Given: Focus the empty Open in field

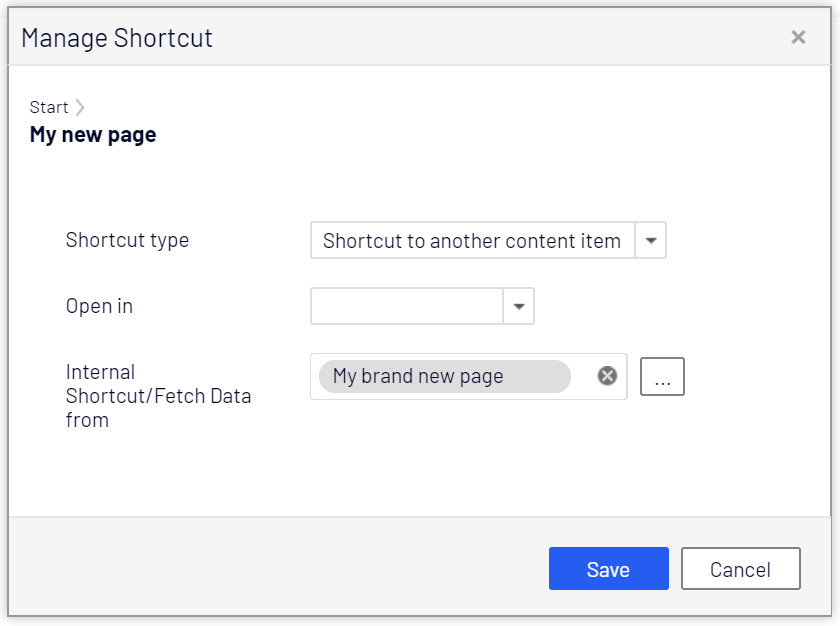Looking at the screenshot, I should (x=406, y=307).
